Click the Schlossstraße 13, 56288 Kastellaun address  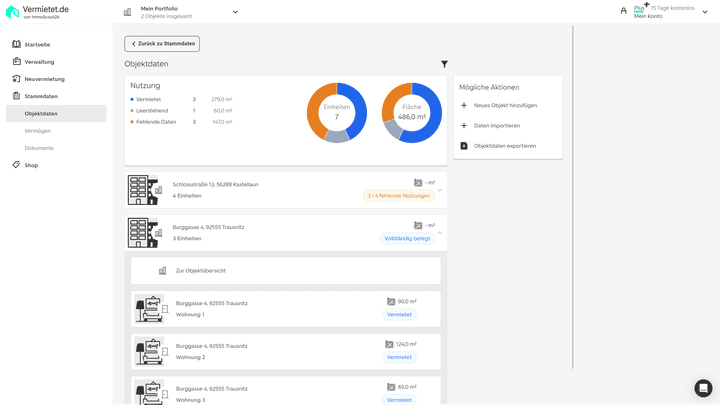[x=215, y=185]
